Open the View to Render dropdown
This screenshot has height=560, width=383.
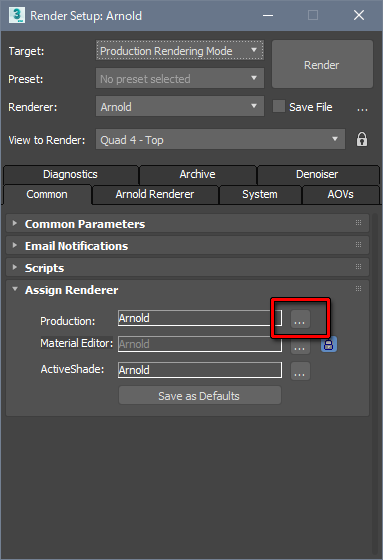point(220,139)
